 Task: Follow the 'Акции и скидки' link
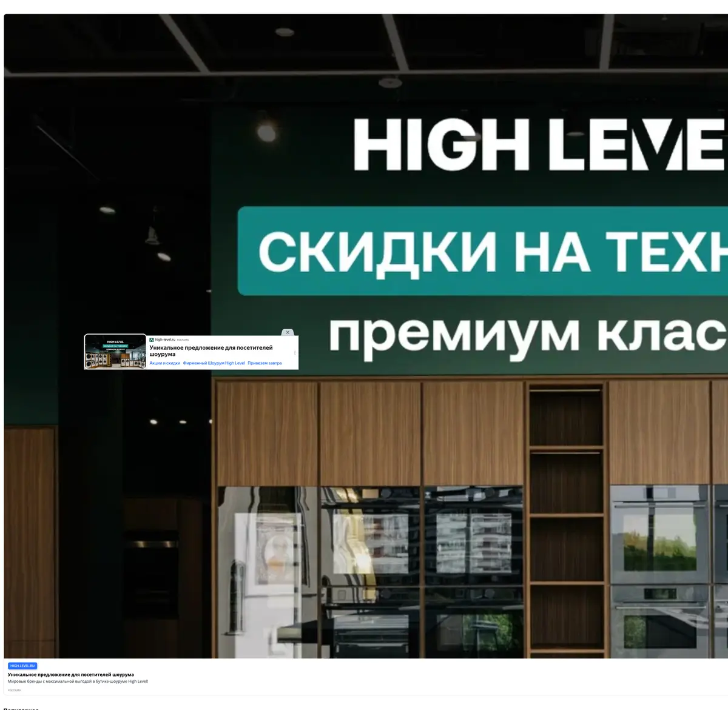tap(165, 363)
